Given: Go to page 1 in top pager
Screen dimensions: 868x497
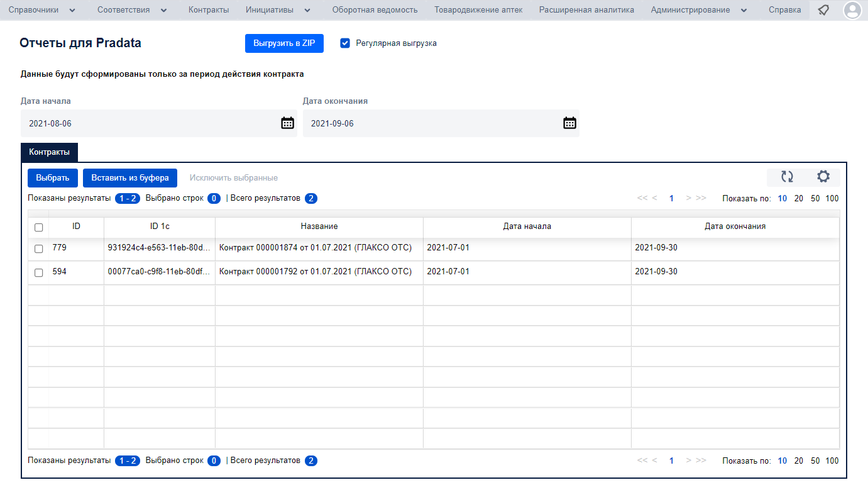Looking at the screenshot, I should point(671,199).
